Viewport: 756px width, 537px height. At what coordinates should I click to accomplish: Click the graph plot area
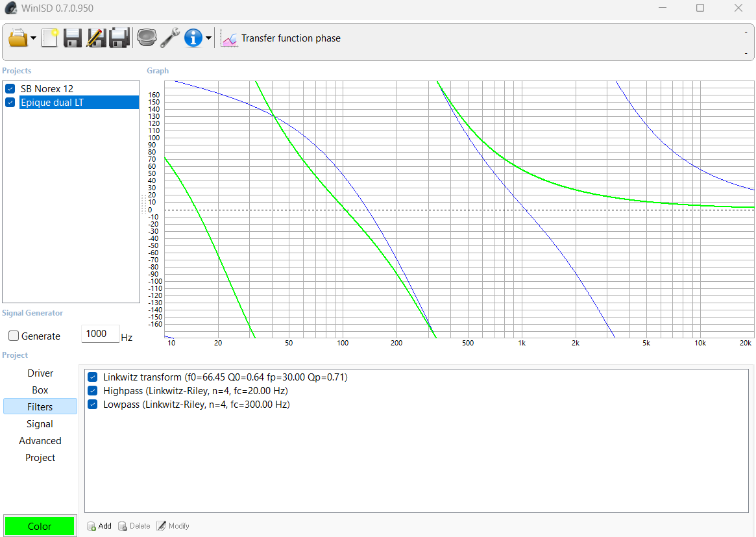point(459,209)
